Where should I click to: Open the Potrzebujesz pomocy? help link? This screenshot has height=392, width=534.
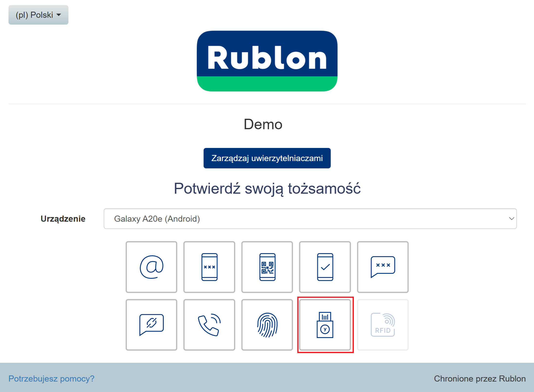tap(51, 379)
